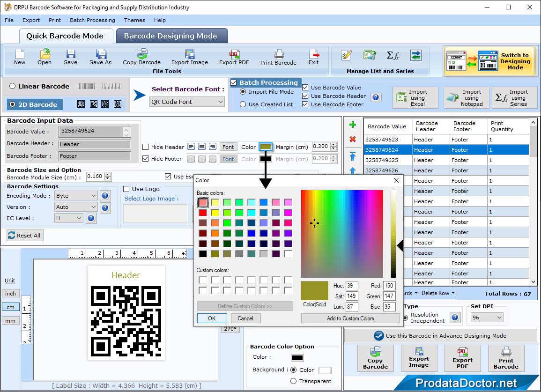Open help icon next to EC Level

91,218
